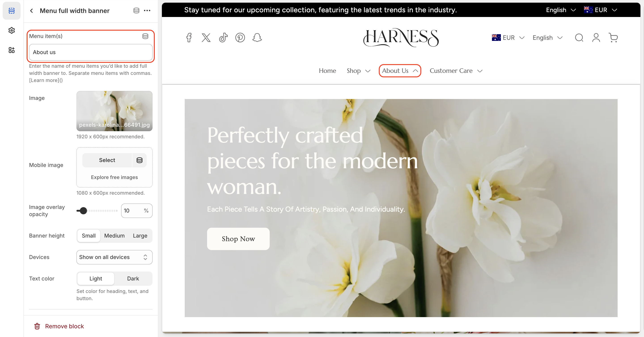The width and height of the screenshot is (644, 337).
Task: Click the back arrow beside Menu full width banner
Action: tap(32, 11)
